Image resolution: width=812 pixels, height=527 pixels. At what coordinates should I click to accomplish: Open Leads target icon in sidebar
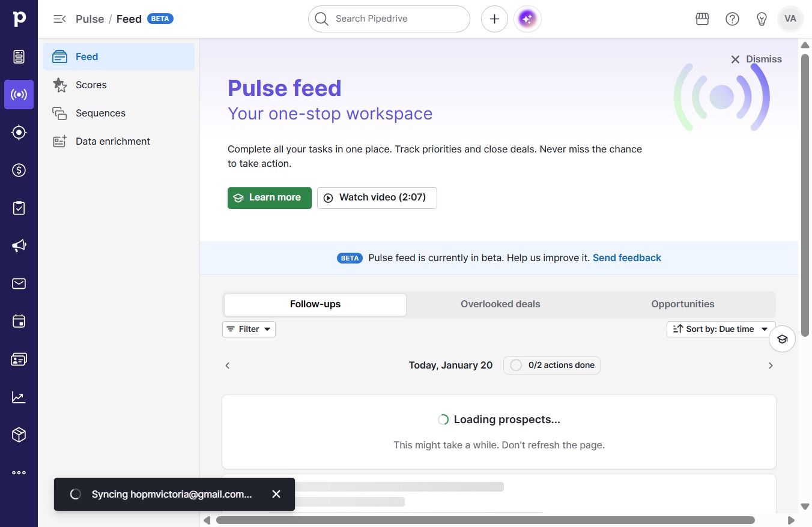19,132
